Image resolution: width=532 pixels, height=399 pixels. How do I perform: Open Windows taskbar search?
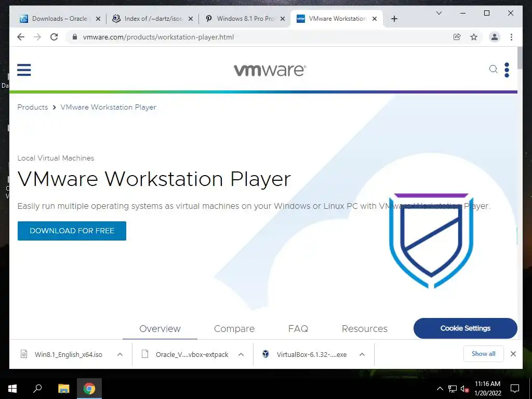coord(37,389)
